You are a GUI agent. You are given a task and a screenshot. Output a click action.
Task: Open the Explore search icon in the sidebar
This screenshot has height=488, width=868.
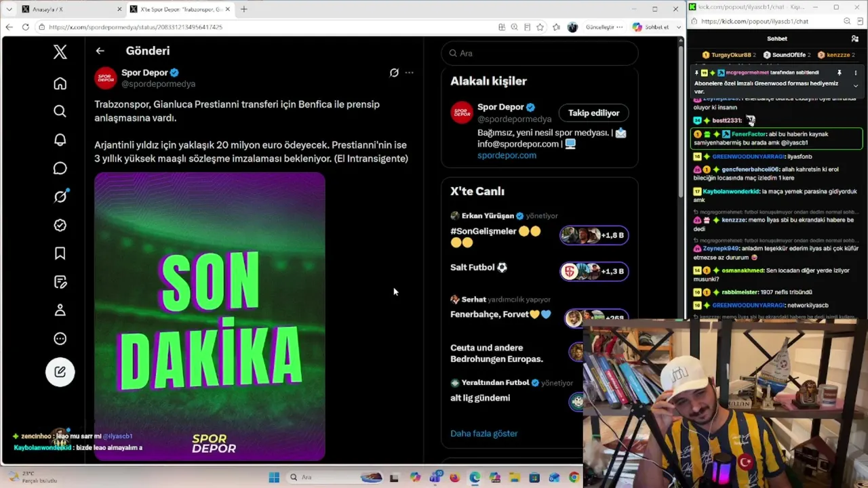pyautogui.click(x=60, y=111)
